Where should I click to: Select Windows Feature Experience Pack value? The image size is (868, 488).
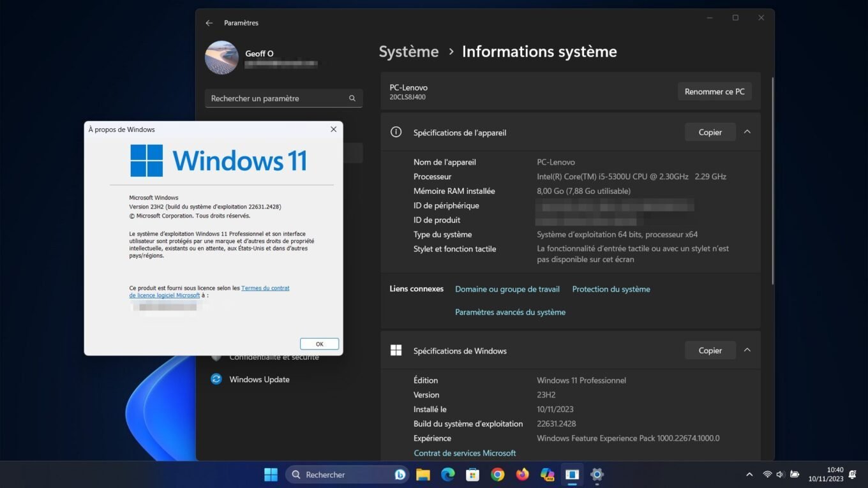[x=628, y=438]
